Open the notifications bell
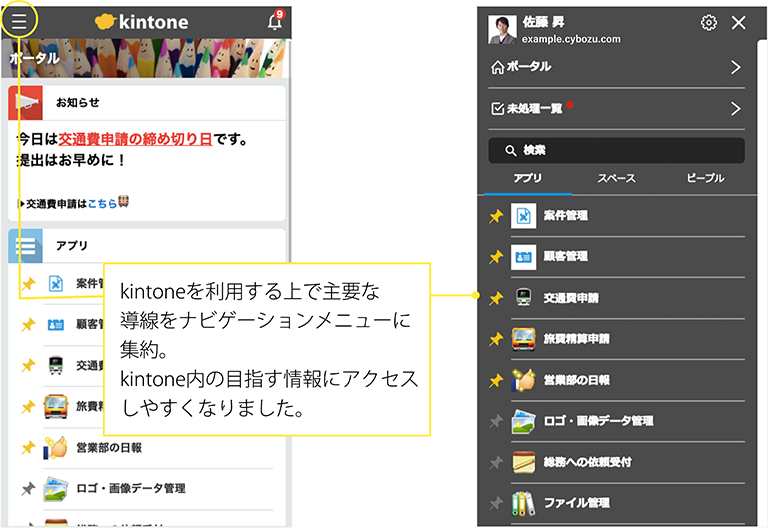 (275, 20)
